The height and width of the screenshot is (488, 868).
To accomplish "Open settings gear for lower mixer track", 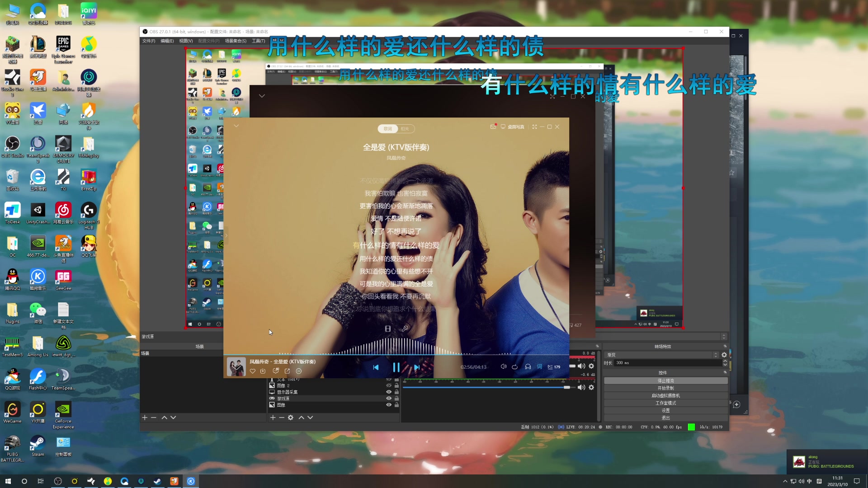I will (x=591, y=387).
